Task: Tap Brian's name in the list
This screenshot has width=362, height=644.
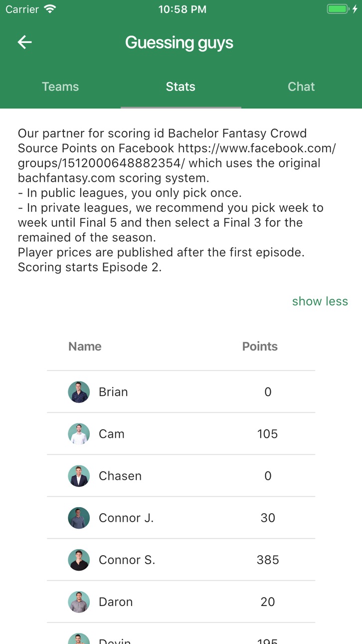Action: (113, 392)
